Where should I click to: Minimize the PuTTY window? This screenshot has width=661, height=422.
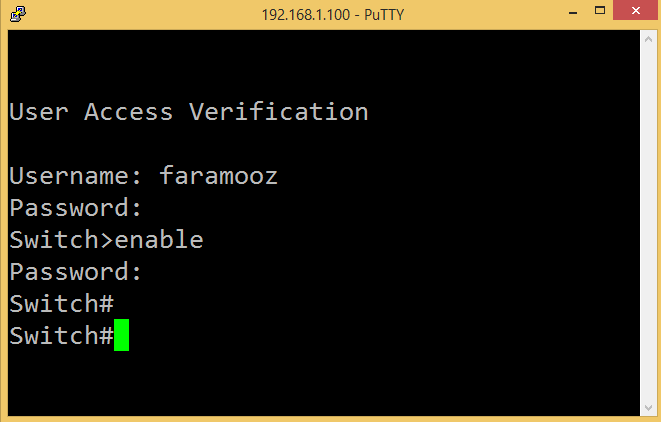[x=572, y=11]
